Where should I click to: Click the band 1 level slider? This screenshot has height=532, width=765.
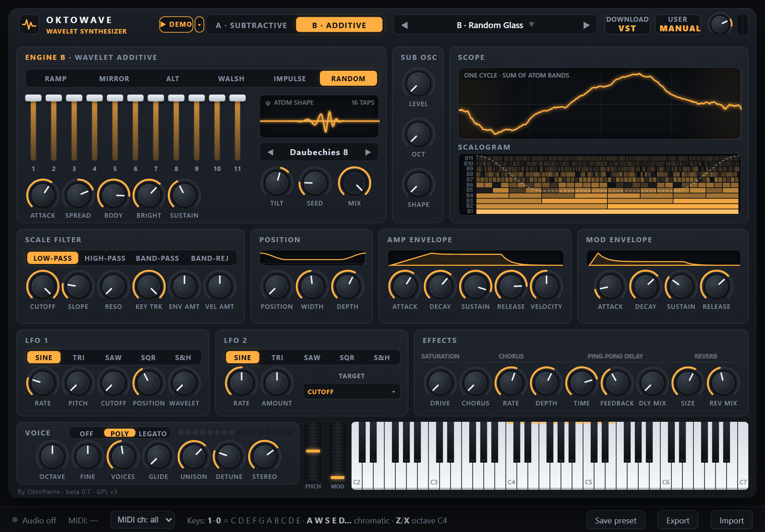[33, 127]
